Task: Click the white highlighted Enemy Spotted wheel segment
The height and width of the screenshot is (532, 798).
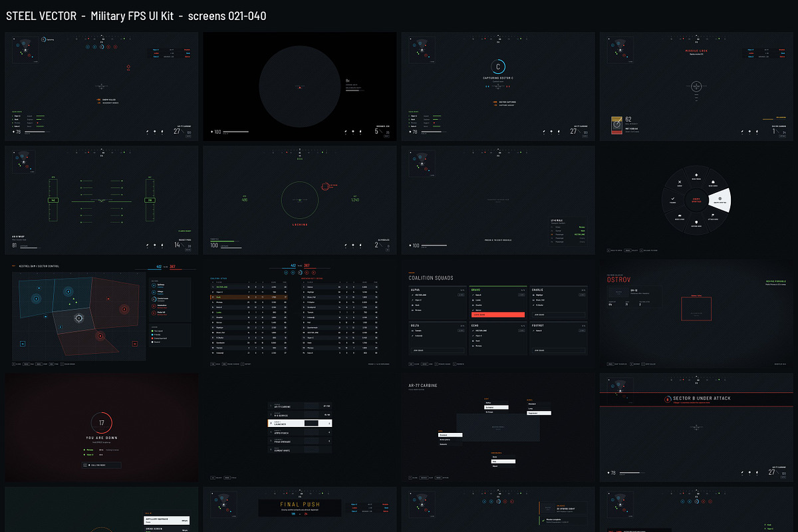Action: pos(720,200)
